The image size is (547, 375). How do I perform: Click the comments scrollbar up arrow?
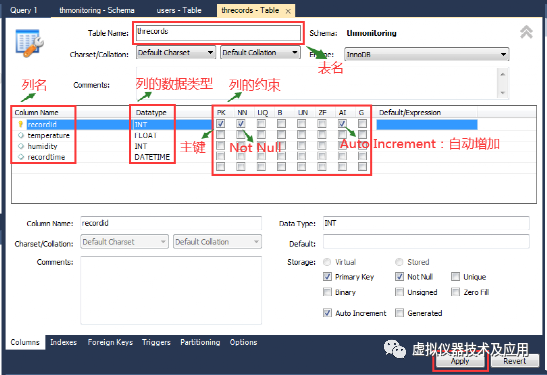point(503,74)
